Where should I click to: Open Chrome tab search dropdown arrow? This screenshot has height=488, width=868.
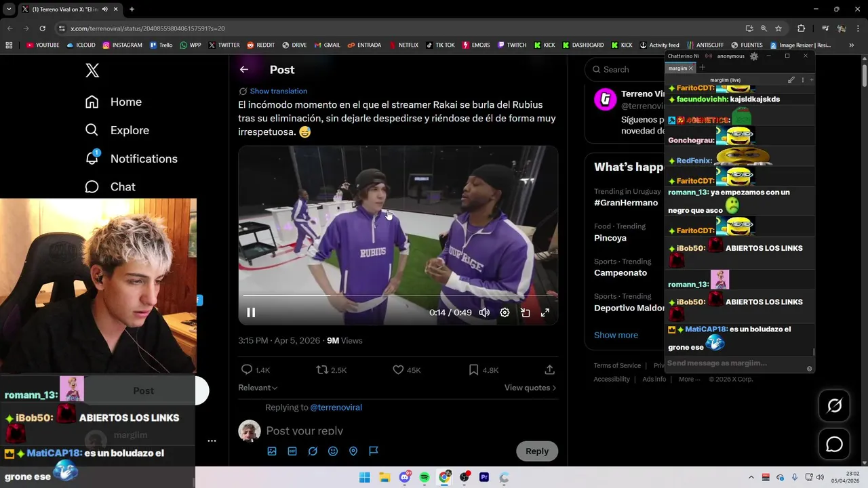[x=9, y=9]
